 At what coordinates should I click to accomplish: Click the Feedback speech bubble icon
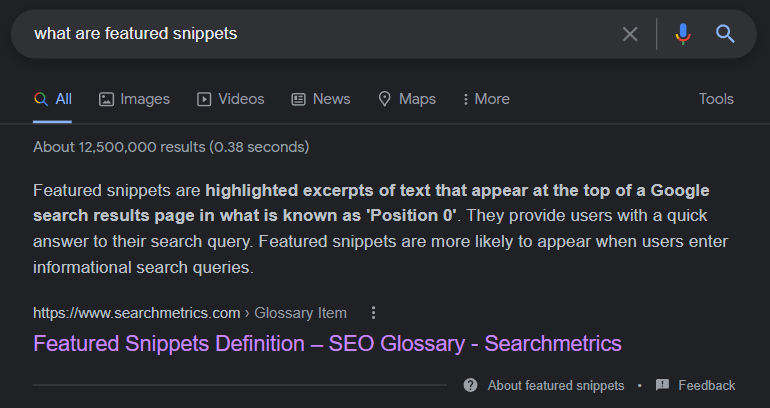(x=662, y=385)
